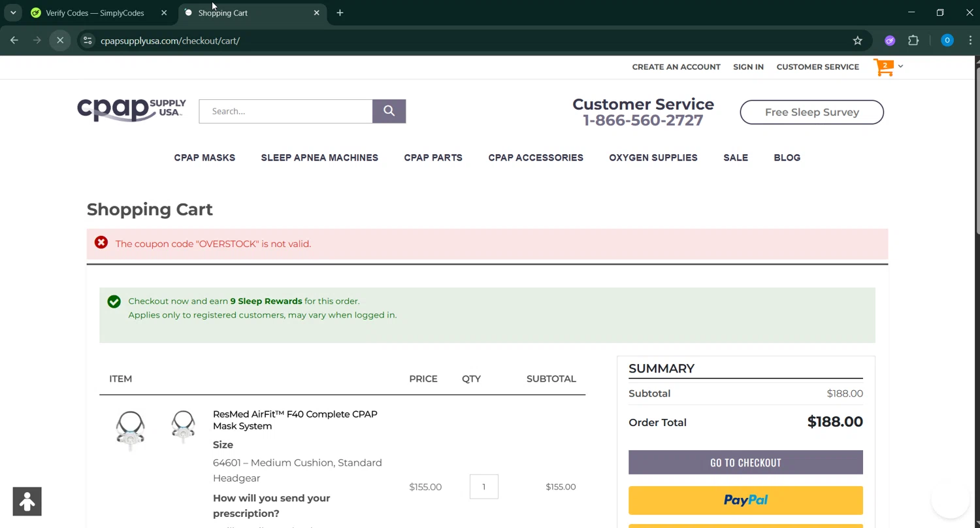Open the SALE menu item
Image resolution: width=980 pixels, height=528 pixels.
(736, 157)
